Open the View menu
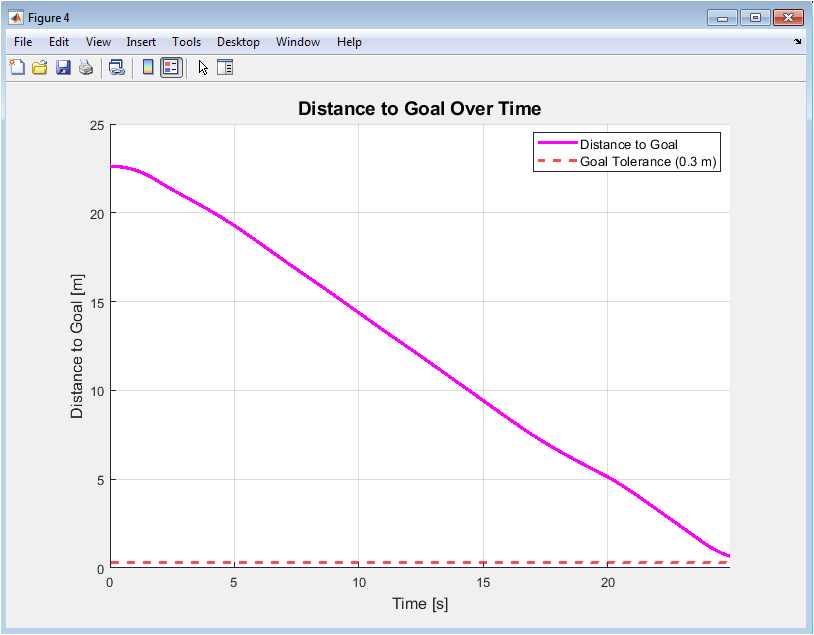Viewport: 814px width, 635px height. coord(98,42)
